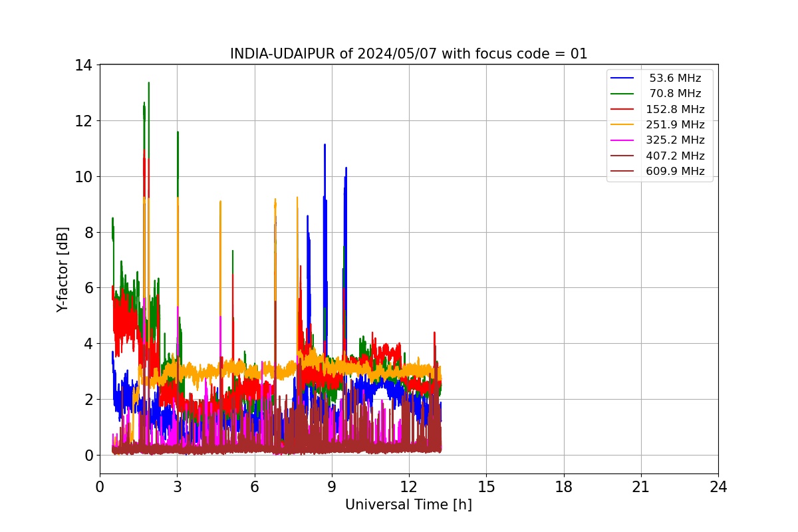Click the magenta line swatch in legend
Image resolution: width=798 pixels, height=532 pixels.
(623, 140)
